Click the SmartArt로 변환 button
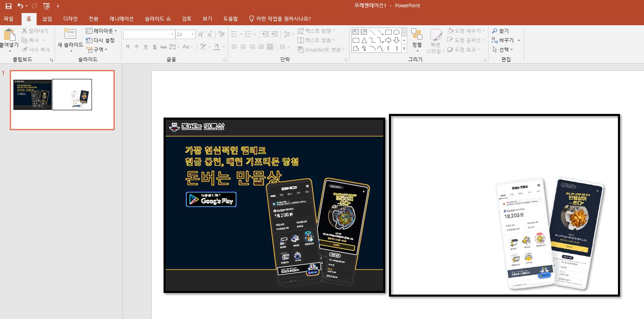 [321, 50]
